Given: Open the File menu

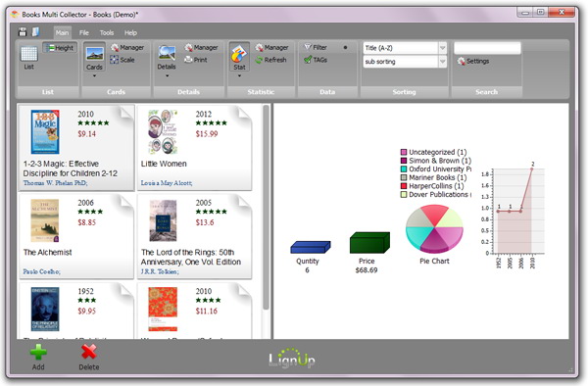Looking at the screenshot, I should point(84,33).
